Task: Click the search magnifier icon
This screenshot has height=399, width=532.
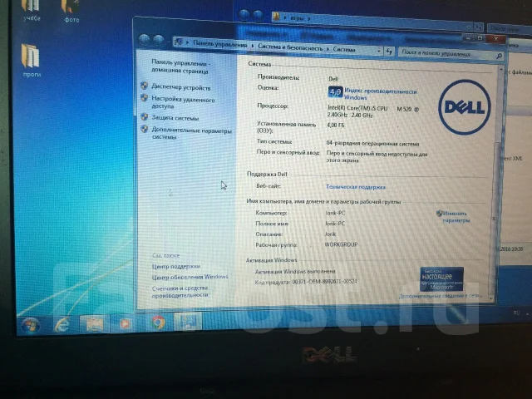Action: (x=499, y=56)
